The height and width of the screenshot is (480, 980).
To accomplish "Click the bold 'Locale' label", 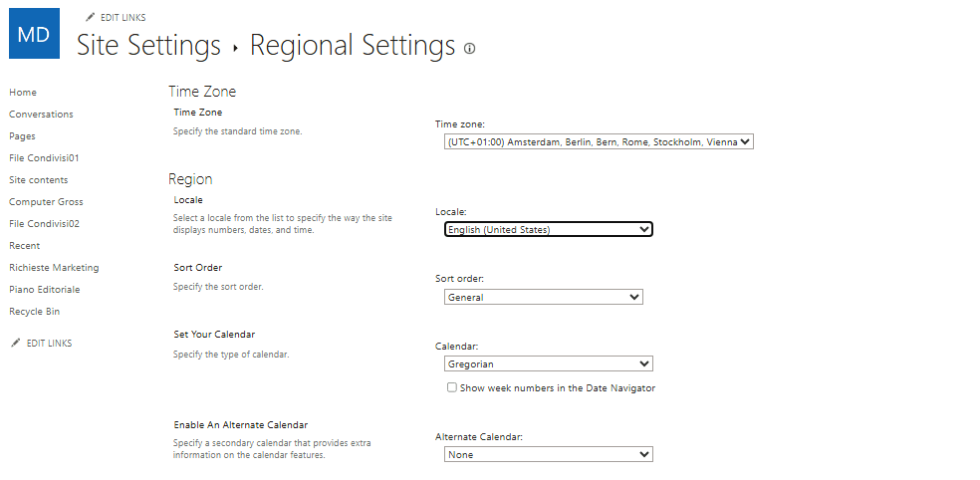I will coord(188,200).
